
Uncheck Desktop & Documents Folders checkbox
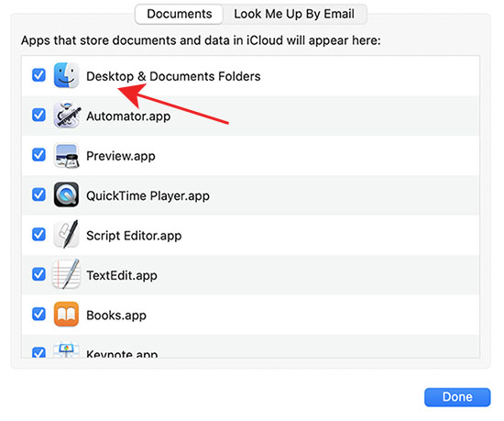coord(38,75)
